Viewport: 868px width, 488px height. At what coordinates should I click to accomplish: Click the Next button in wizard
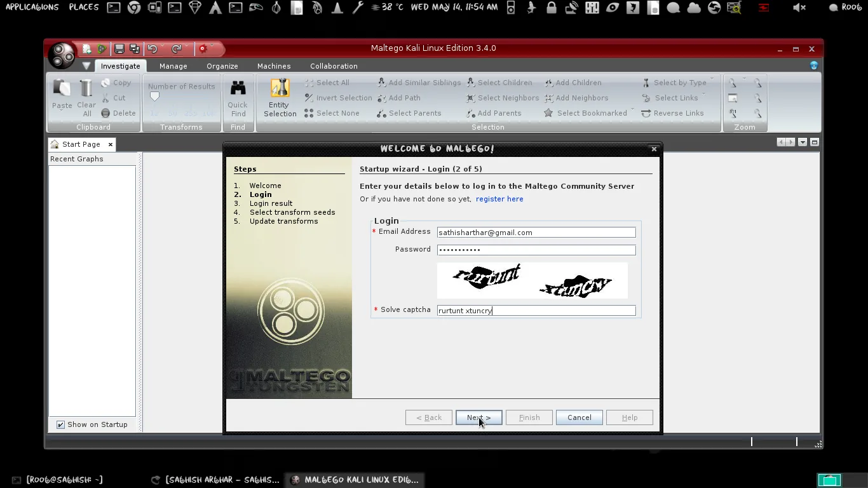coord(478,417)
